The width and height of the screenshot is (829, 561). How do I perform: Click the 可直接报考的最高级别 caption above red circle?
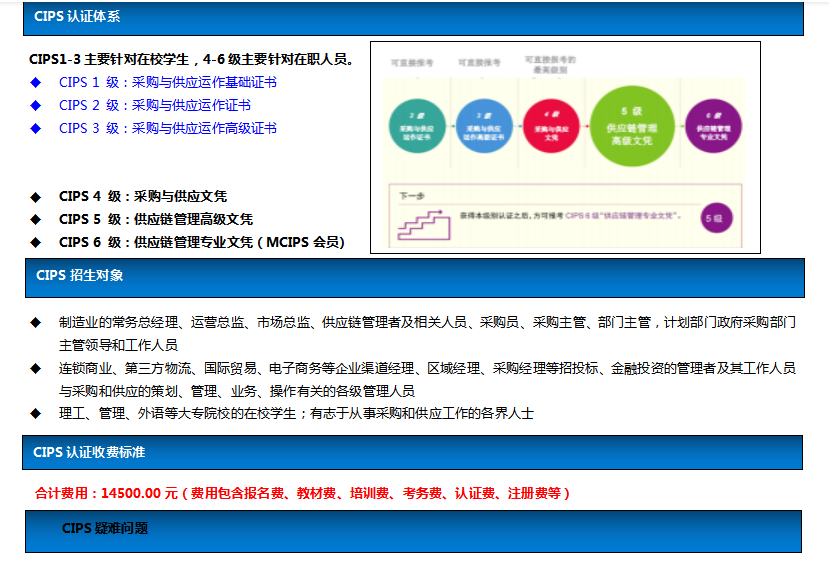coord(550,65)
